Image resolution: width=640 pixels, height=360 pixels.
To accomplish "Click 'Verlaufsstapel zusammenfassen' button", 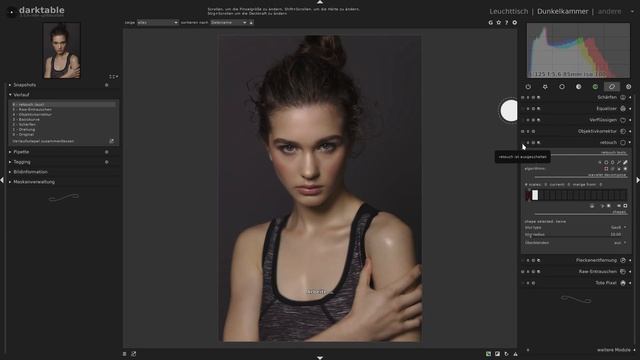I will click(43, 141).
